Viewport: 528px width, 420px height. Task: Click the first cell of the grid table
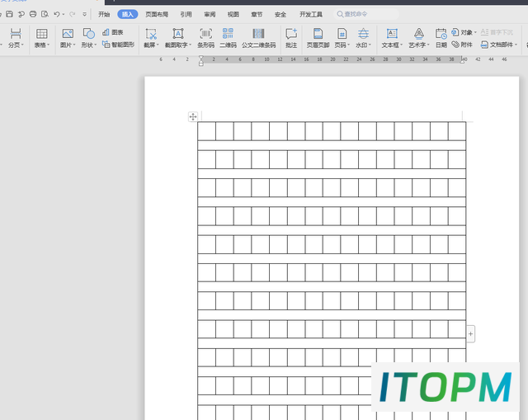click(x=206, y=131)
